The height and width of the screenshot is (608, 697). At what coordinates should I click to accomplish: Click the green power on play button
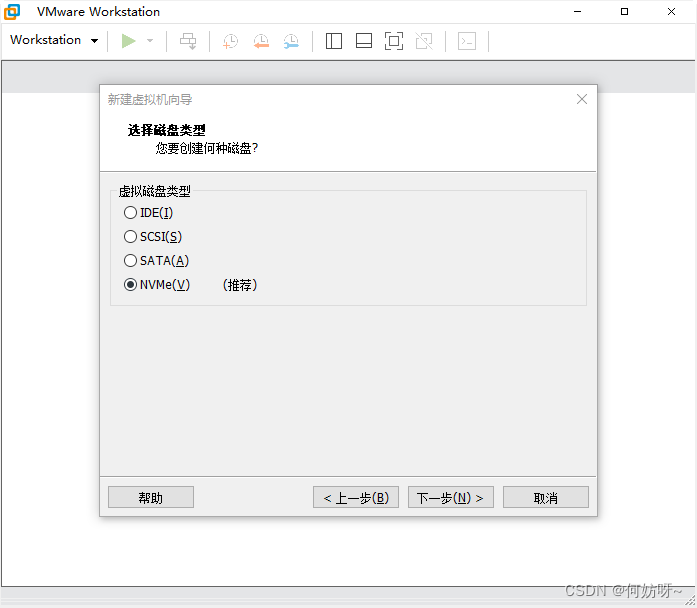[128, 41]
